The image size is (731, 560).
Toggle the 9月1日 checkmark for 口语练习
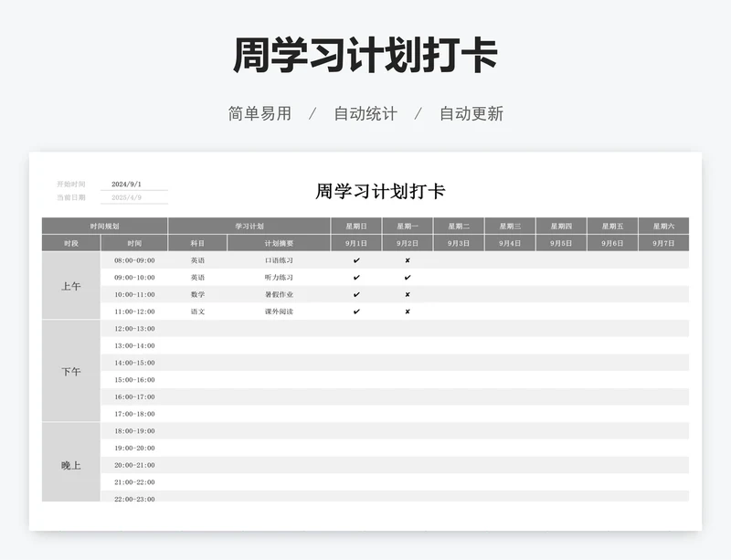(356, 260)
